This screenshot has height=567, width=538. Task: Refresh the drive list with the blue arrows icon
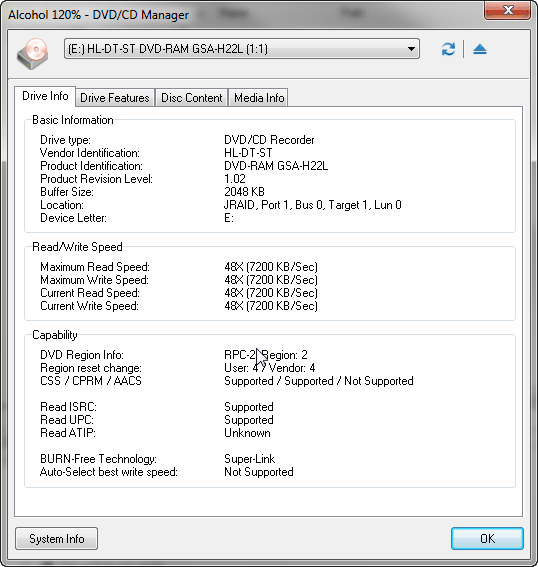pyautogui.click(x=448, y=49)
